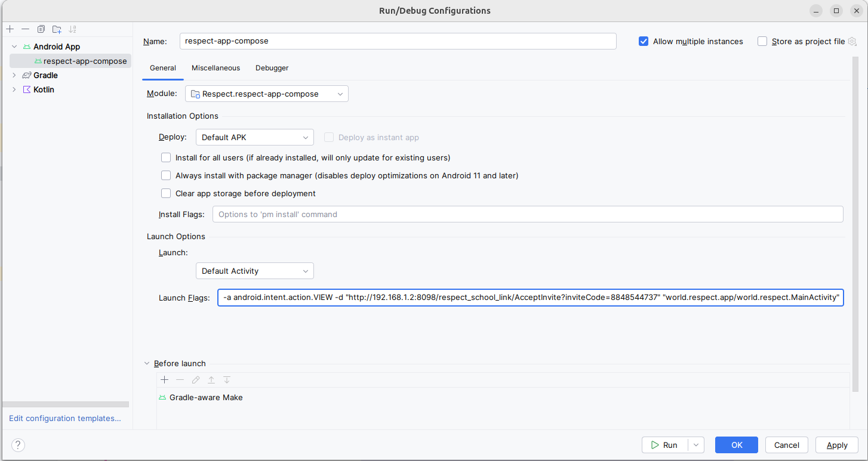
Task: Enable Clear app storage before deployment
Action: 166,193
